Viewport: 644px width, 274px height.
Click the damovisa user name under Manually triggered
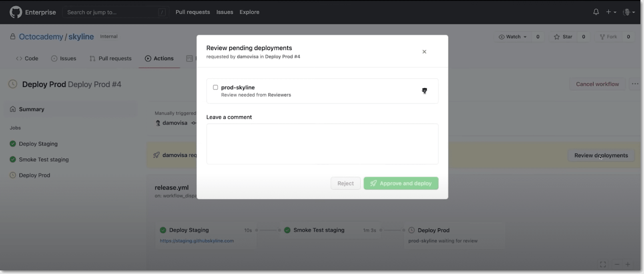175,123
